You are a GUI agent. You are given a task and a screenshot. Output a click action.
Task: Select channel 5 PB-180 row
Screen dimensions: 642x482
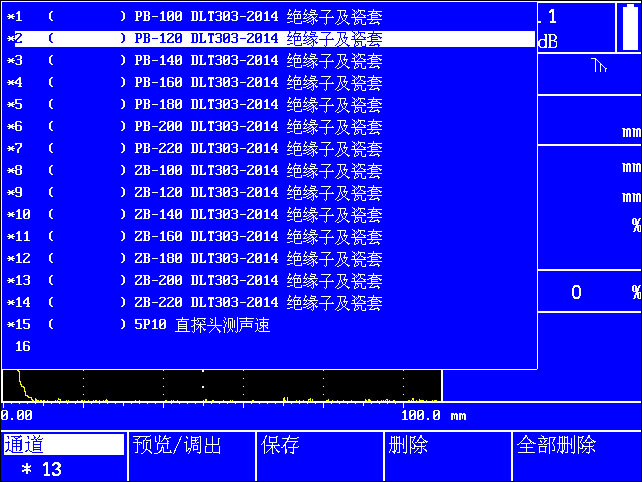[x=269, y=105]
